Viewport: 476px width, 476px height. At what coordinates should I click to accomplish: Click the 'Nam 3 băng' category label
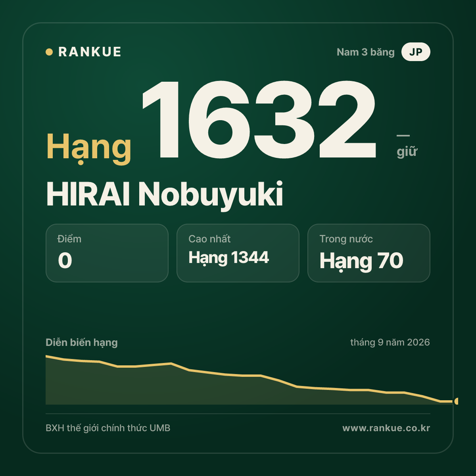point(365,52)
